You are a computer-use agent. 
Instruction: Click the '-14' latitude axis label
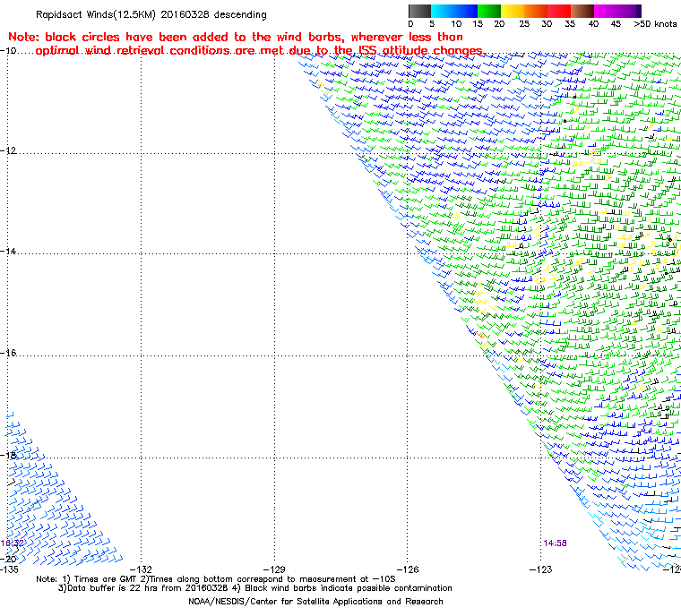(x=8, y=252)
